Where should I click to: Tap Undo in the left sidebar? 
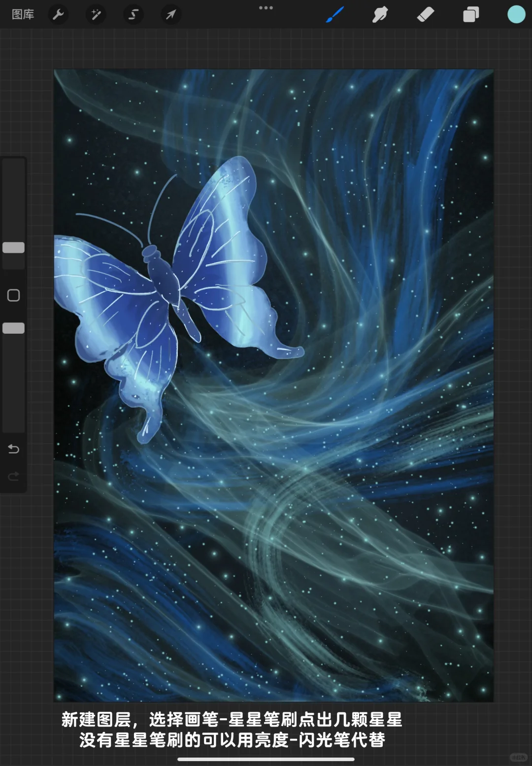tap(13, 449)
